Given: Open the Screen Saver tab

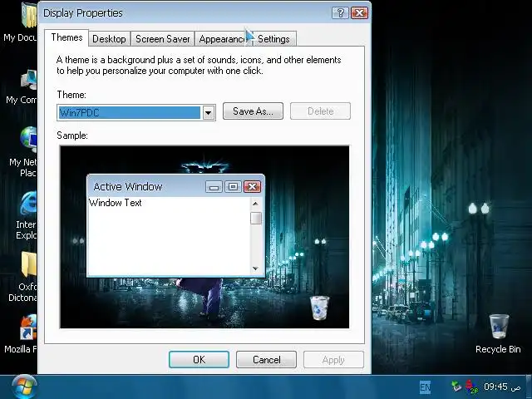Looking at the screenshot, I should pyautogui.click(x=163, y=39).
